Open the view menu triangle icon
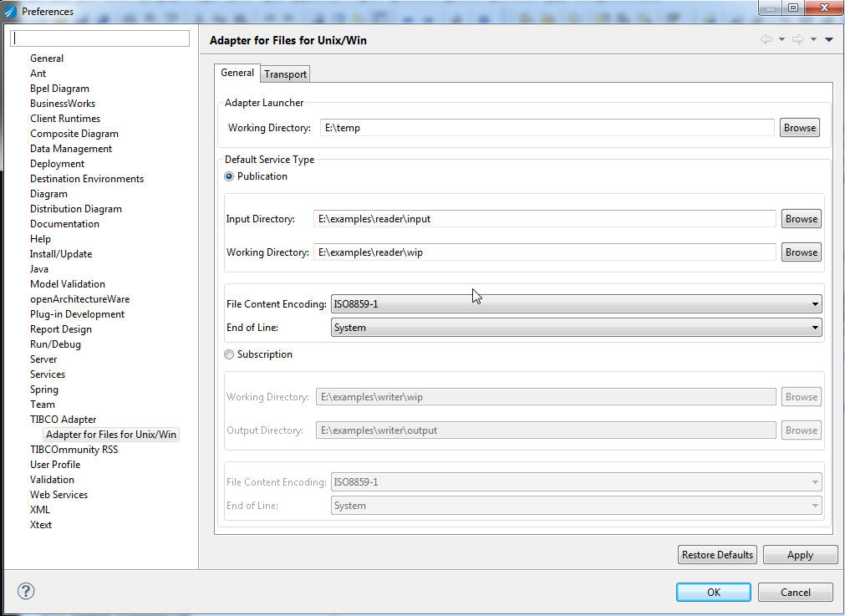This screenshot has height=616, width=845. (x=829, y=40)
